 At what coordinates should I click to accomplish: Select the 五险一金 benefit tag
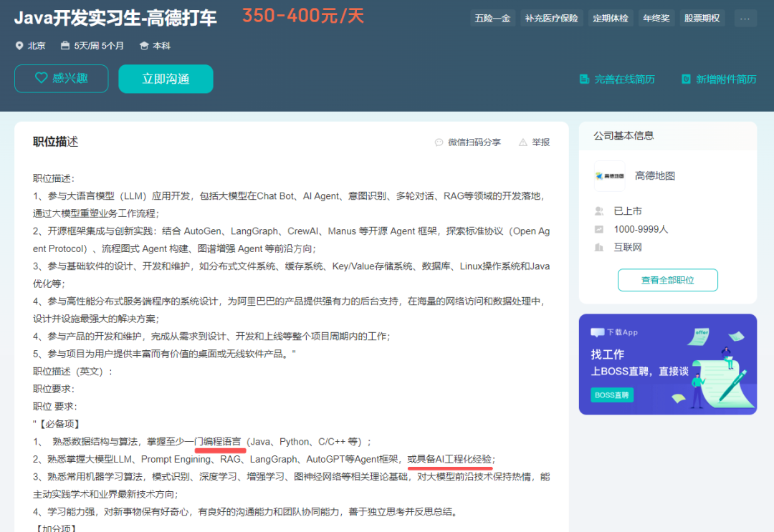tap(492, 17)
